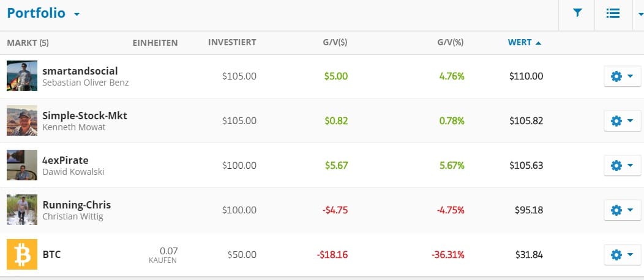
Task: Sort by the G/V(%) column header
Action: click(x=451, y=43)
